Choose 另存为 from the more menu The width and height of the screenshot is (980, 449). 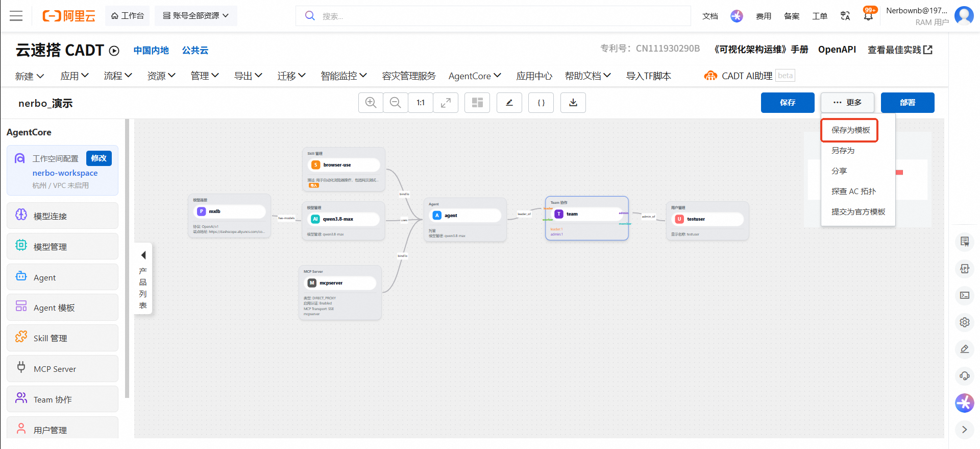tap(843, 151)
